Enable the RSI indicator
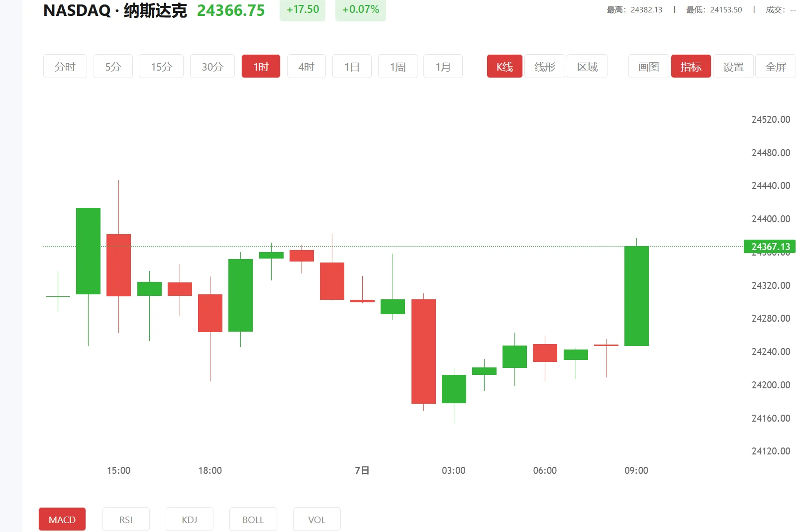 (x=125, y=519)
